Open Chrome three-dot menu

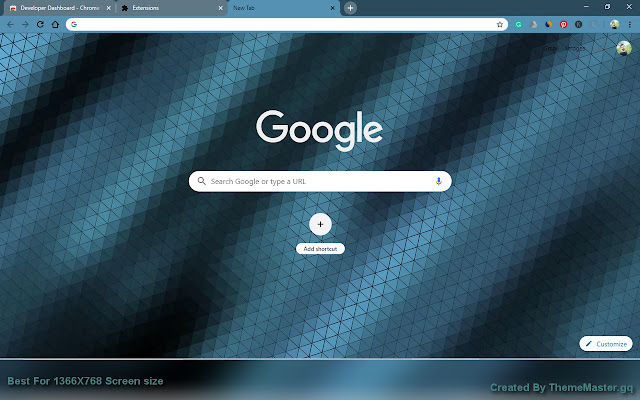[x=630, y=24]
